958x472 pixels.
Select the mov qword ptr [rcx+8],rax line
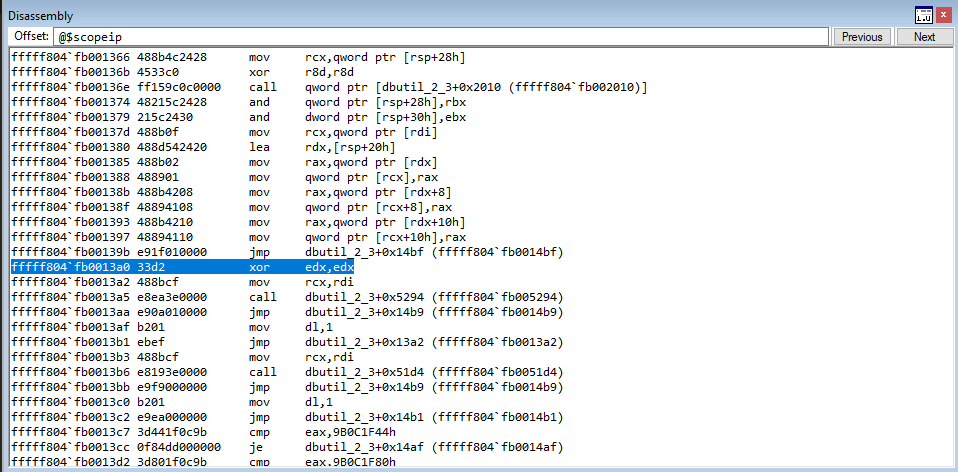[x=232, y=207]
